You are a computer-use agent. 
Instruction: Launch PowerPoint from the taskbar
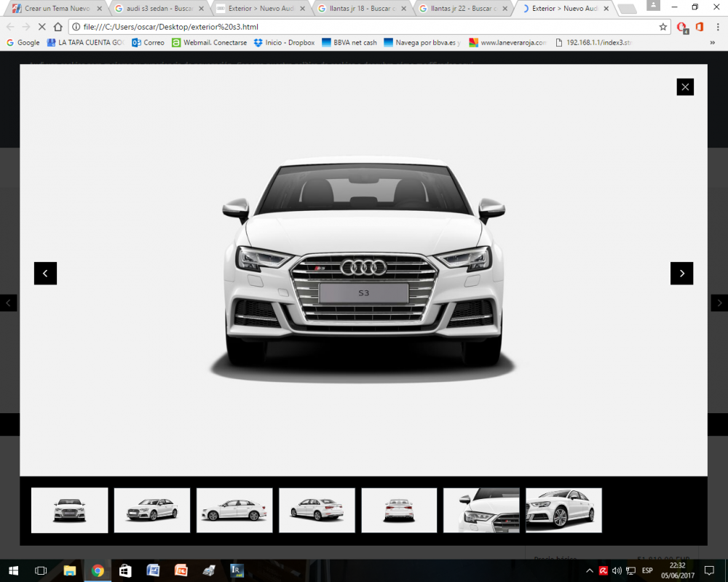pyautogui.click(x=181, y=570)
